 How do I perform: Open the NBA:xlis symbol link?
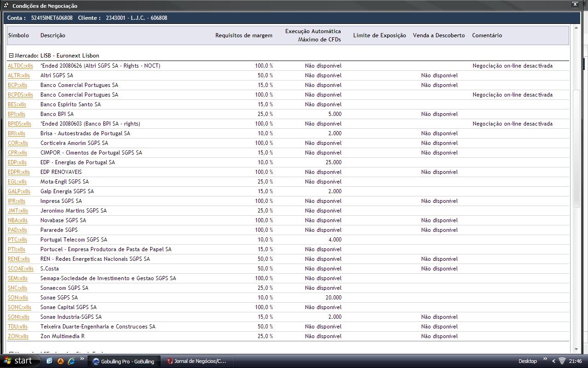pos(17,220)
